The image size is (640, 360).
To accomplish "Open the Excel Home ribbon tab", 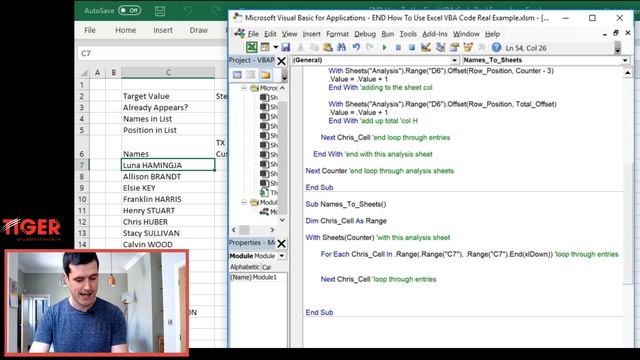I will (125, 30).
